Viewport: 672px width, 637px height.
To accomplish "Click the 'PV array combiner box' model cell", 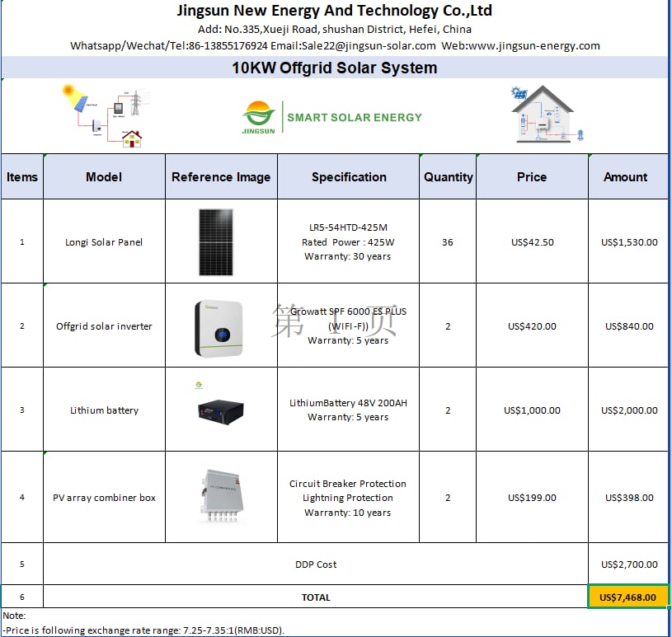I will [x=104, y=497].
